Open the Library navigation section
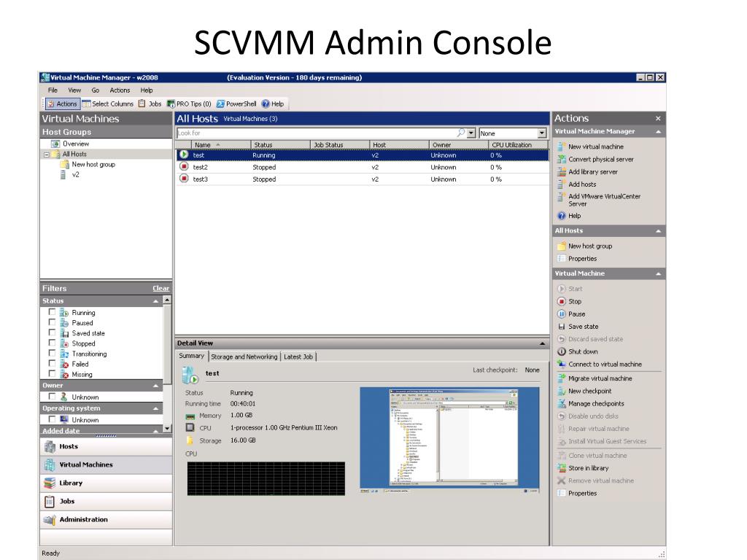The height and width of the screenshot is (560, 747). point(107,483)
